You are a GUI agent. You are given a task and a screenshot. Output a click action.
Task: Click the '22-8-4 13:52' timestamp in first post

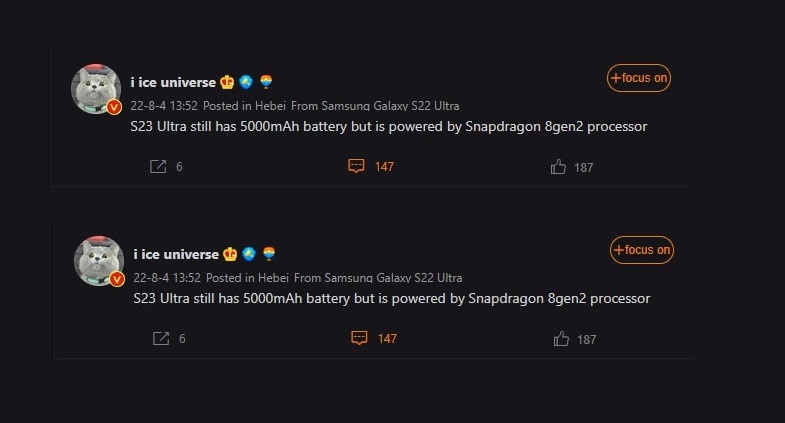164,106
